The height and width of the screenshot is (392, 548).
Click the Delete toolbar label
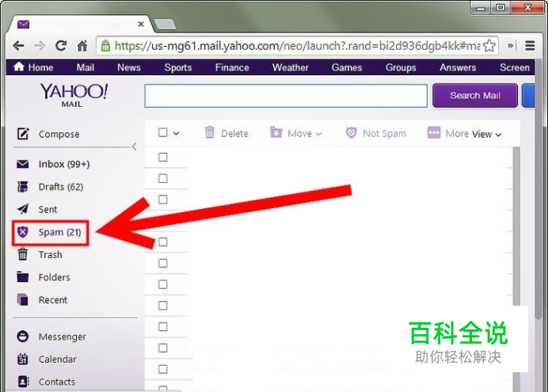click(x=234, y=133)
